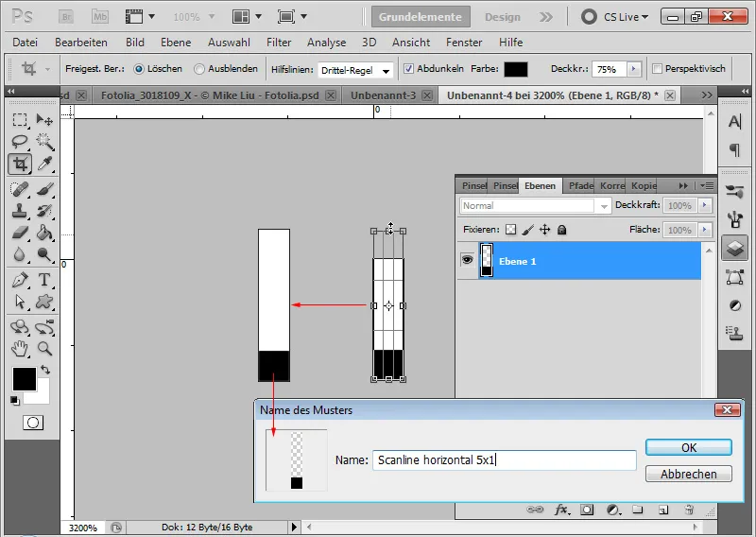Select the 3D Rotate tool
The width and height of the screenshot is (756, 537).
coord(20,327)
